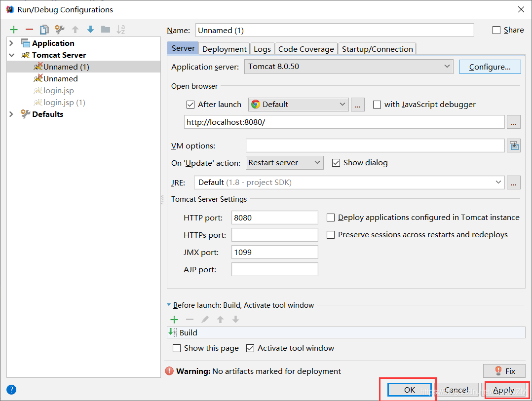Screen dimensions: 532x401
Task: Uncheck After launch checkbox
Action: coord(190,105)
